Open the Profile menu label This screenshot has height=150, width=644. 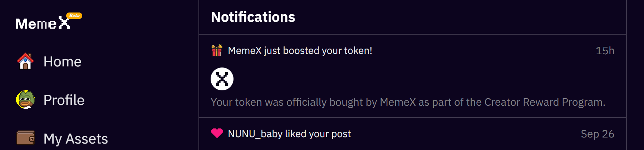pos(64,100)
